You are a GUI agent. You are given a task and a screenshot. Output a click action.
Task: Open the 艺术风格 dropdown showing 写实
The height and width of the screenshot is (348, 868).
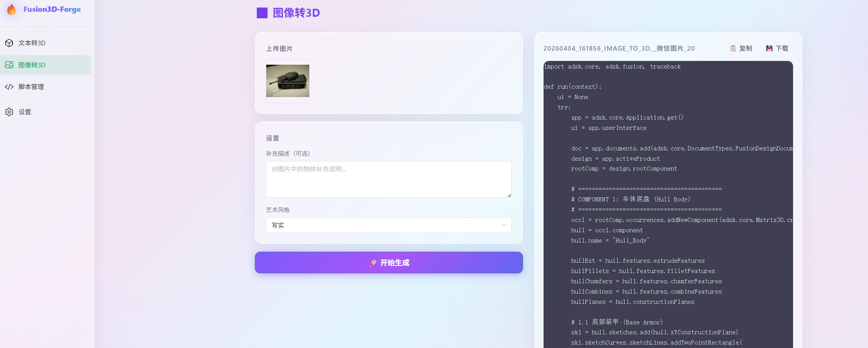click(x=388, y=225)
